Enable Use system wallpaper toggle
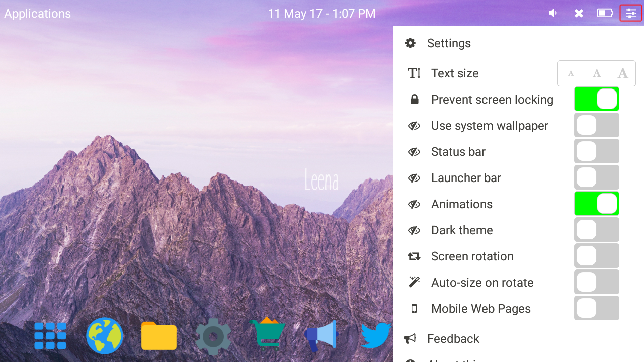This screenshot has height=362, width=644. pyautogui.click(x=597, y=125)
